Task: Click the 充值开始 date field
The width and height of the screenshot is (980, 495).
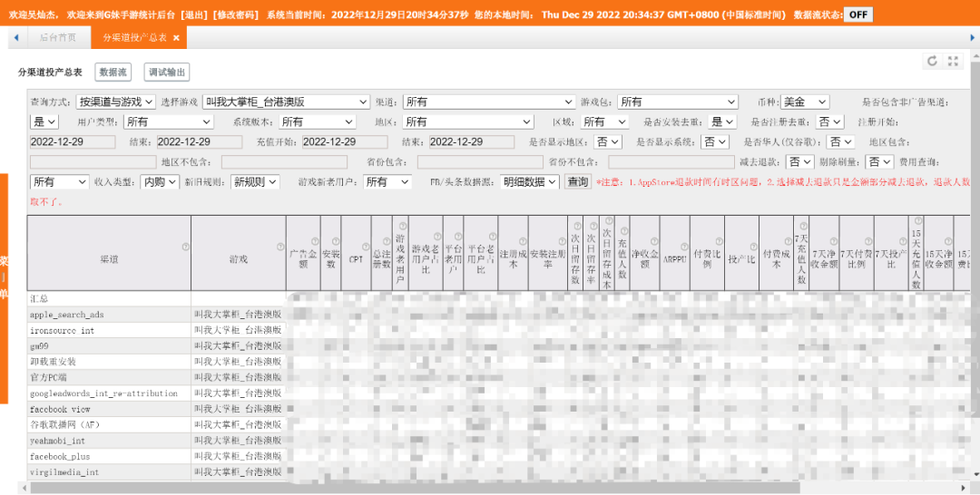Action: [x=345, y=141]
